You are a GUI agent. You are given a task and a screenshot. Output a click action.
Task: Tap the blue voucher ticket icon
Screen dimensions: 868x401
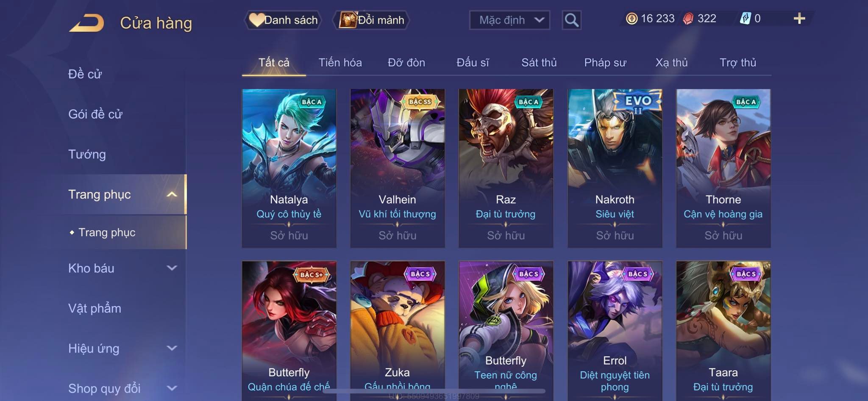tap(745, 18)
